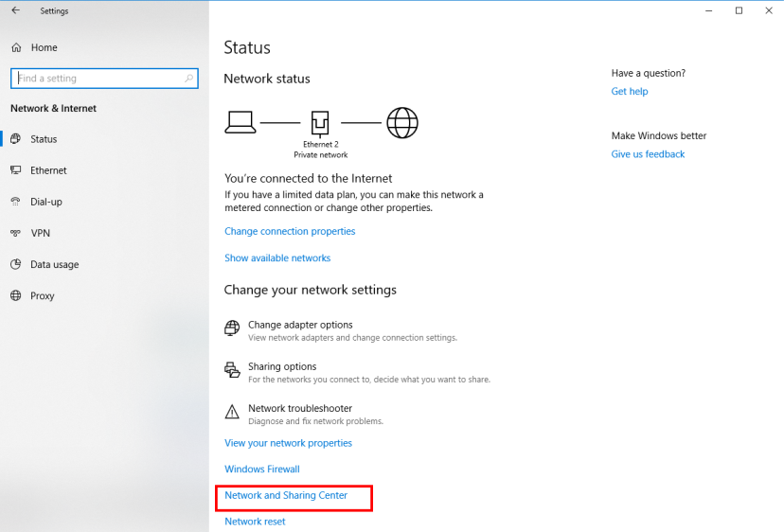The image size is (784, 532).
Task: Click the Get help link
Action: pyautogui.click(x=630, y=92)
